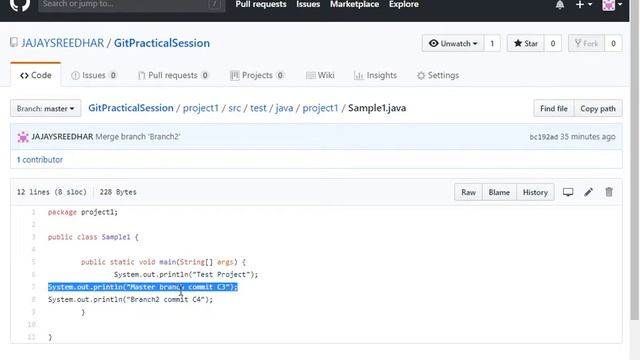Open Pull requests in top navigation

[x=261, y=4]
